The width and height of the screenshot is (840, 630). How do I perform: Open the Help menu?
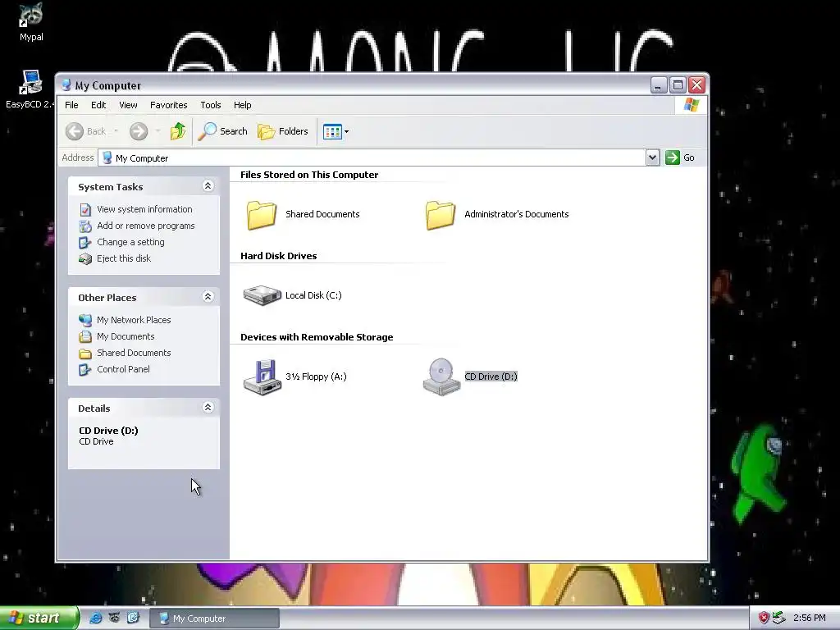tap(242, 105)
